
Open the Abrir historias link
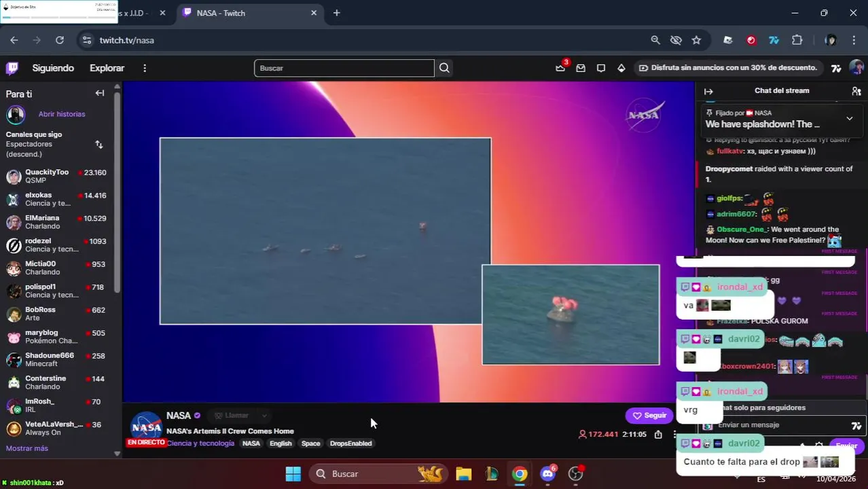coord(62,114)
